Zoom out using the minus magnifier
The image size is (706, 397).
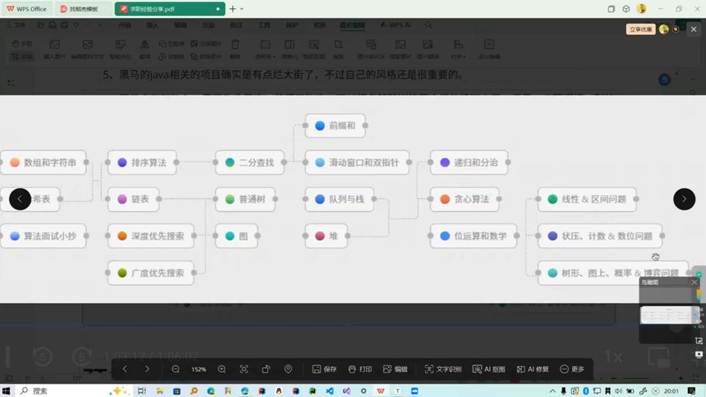[x=176, y=369]
